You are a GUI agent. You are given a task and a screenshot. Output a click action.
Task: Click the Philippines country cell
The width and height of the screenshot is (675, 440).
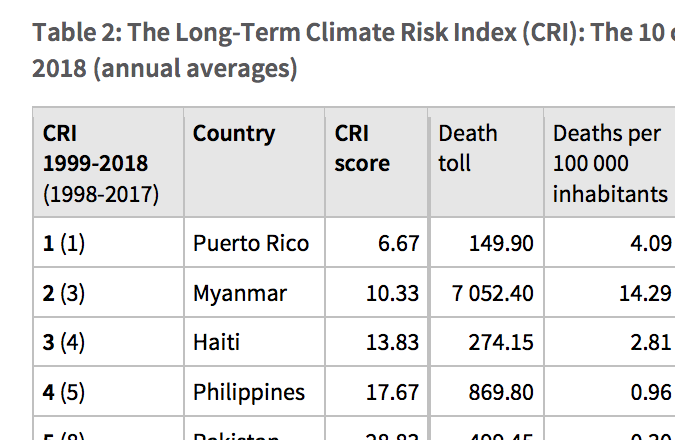[249, 393]
